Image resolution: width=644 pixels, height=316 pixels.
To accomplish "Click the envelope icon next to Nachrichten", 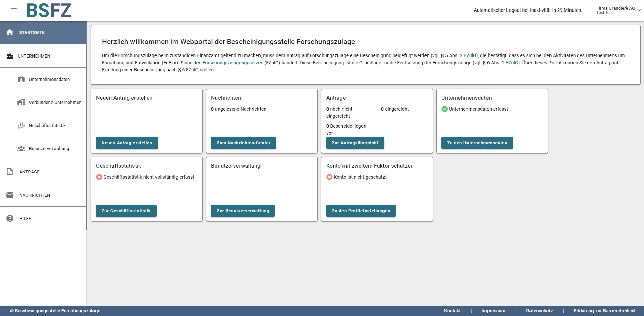I will [x=10, y=195].
